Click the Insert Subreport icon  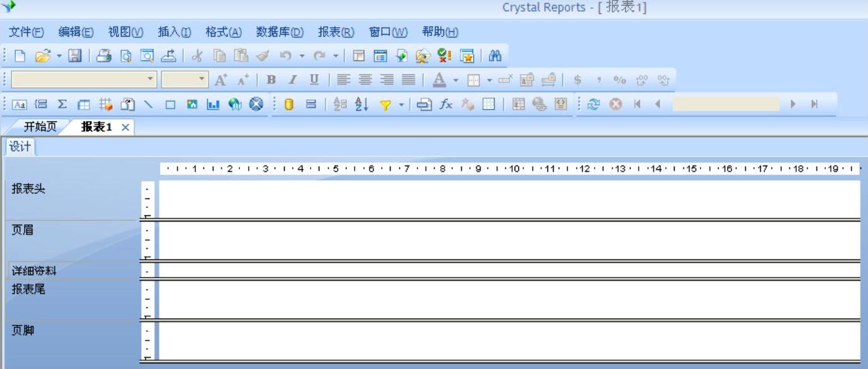click(x=127, y=105)
